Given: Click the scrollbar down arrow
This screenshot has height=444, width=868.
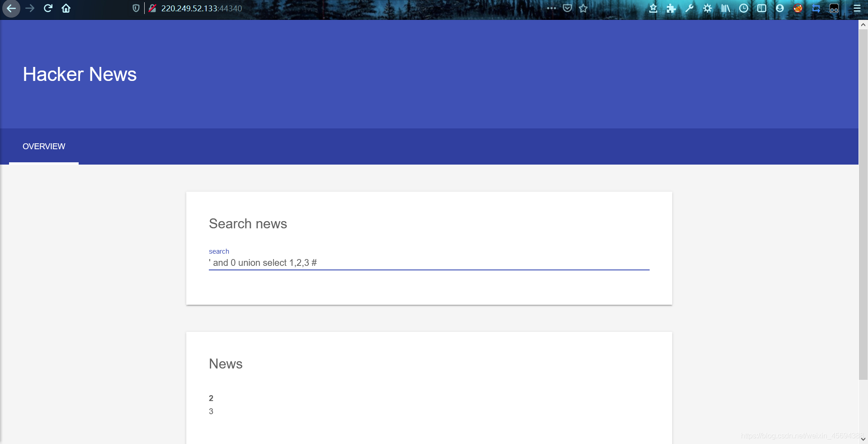Looking at the screenshot, I should pos(863,439).
